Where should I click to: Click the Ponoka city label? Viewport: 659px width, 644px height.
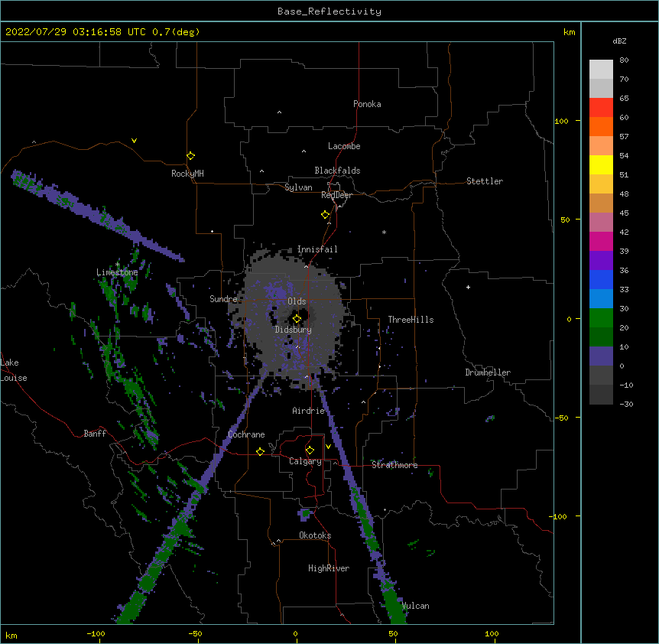pos(367,104)
